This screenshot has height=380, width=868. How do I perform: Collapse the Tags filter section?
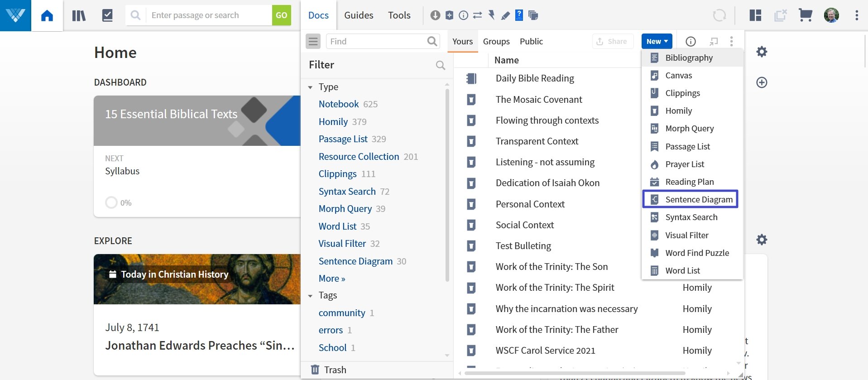pyautogui.click(x=311, y=296)
